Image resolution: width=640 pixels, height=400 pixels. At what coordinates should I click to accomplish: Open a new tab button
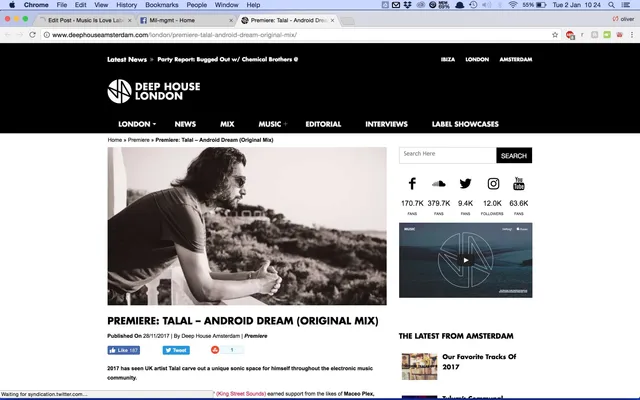click(x=348, y=21)
